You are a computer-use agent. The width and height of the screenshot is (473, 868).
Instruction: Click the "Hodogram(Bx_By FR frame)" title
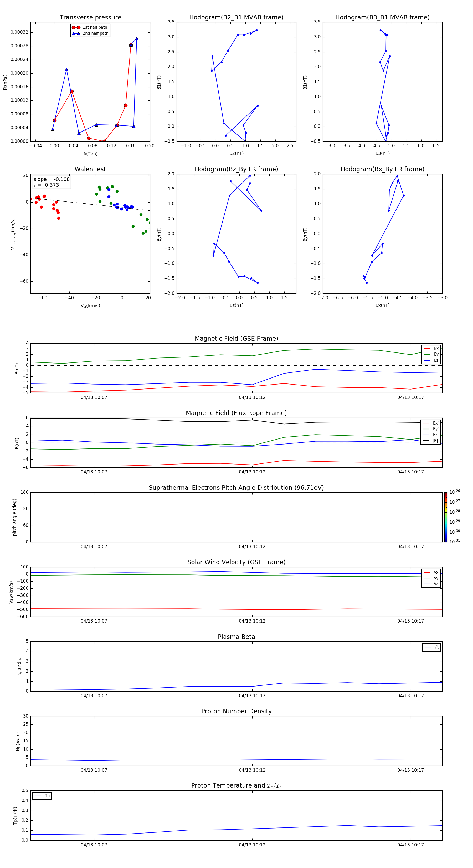(x=382, y=169)
